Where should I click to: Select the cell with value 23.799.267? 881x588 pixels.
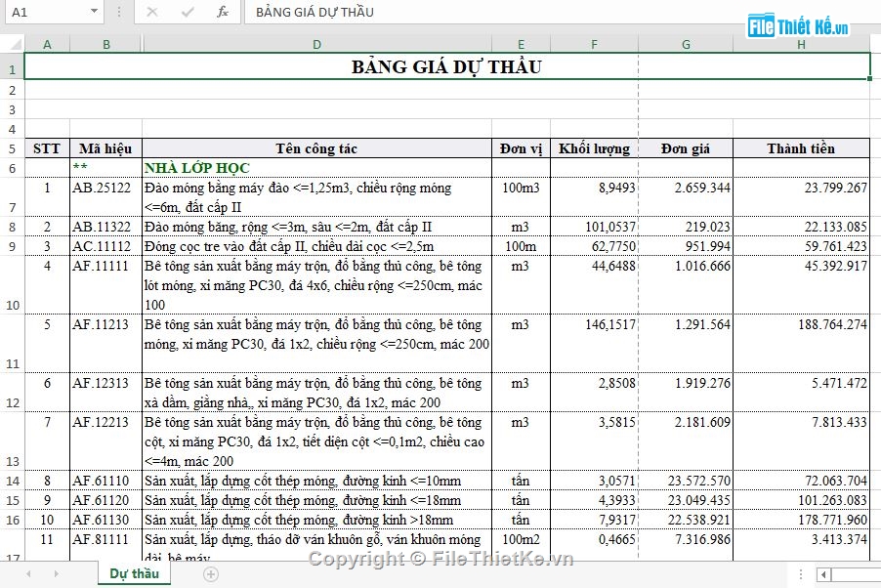801,197
